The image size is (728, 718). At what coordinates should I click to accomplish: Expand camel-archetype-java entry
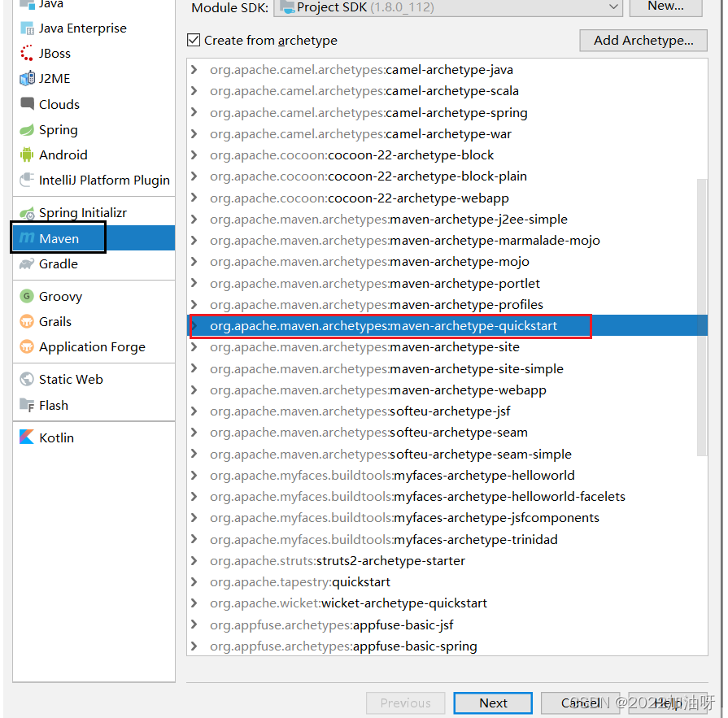tap(194, 70)
